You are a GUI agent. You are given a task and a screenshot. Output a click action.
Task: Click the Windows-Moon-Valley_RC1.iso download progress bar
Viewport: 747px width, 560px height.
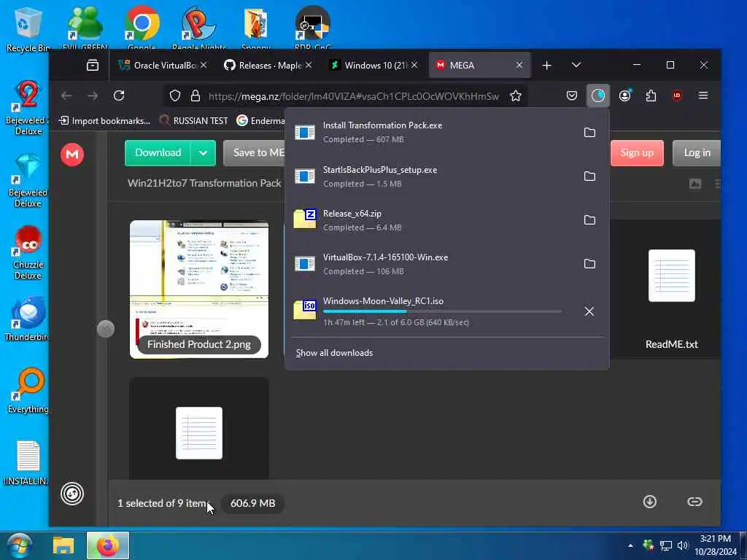(x=442, y=311)
